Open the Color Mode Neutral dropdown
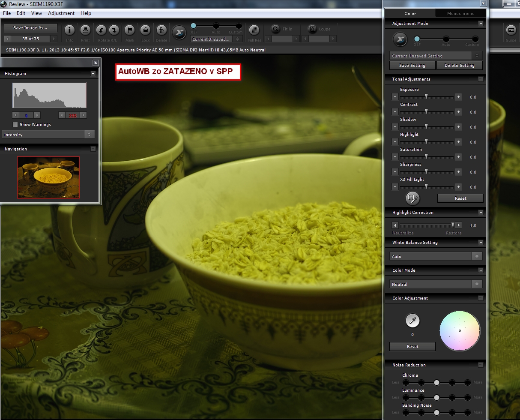Viewport: 520px width, 420px height. 436,284
